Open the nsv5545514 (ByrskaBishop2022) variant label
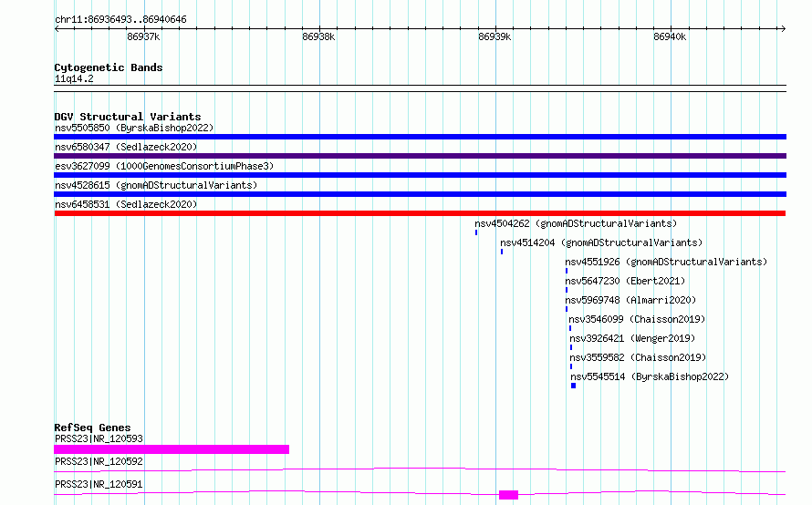 coord(650,376)
